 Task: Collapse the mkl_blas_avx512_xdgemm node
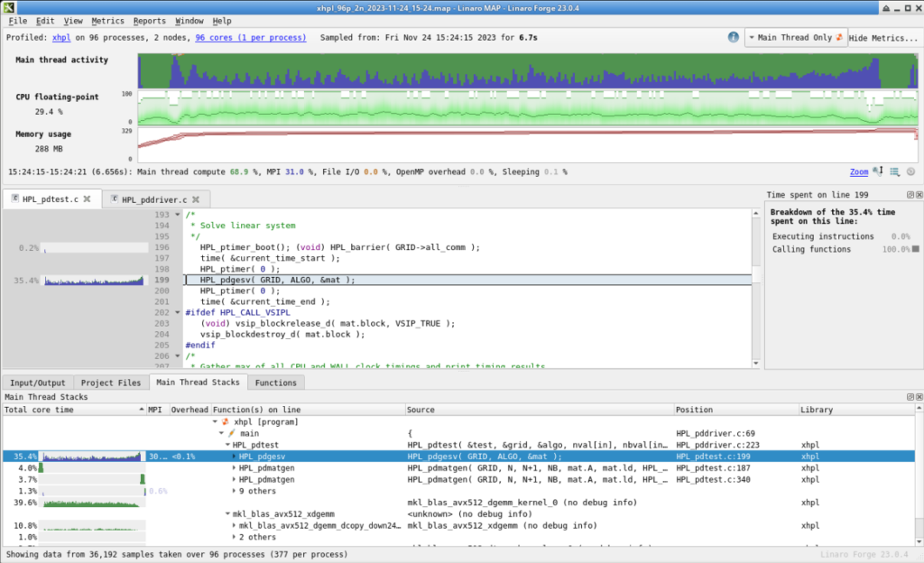[x=227, y=514]
